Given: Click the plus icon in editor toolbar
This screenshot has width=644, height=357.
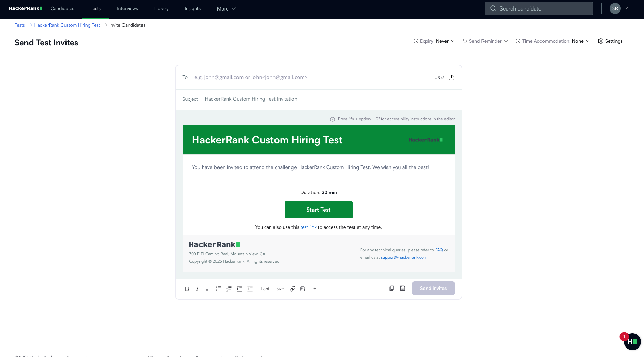Looking at the screenshot, I should 315,289.
